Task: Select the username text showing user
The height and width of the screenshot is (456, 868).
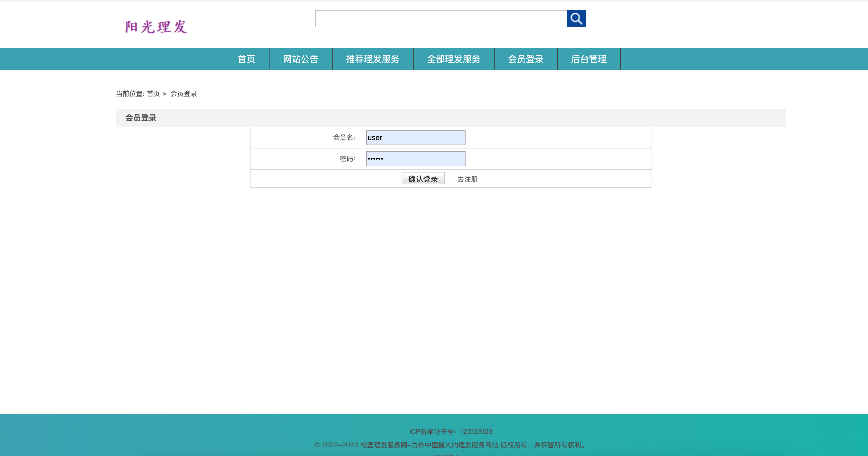Action: (375, 137)
